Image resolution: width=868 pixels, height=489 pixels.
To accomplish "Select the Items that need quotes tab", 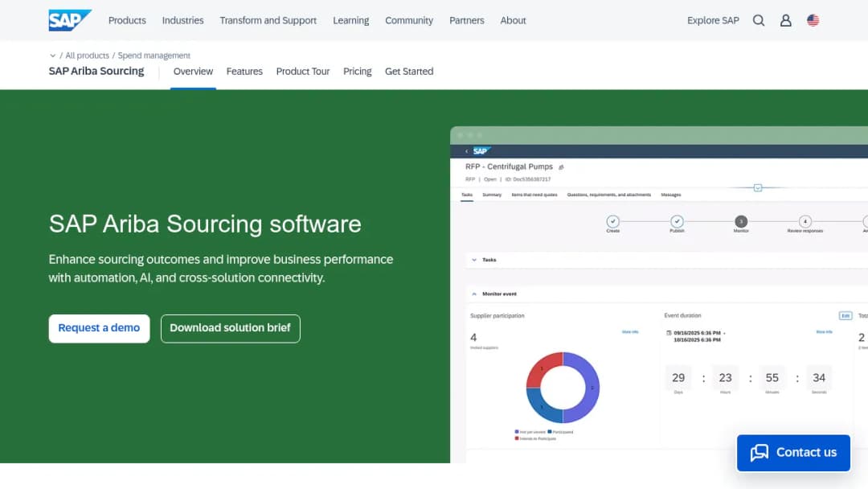I will (x=534, y=195).
